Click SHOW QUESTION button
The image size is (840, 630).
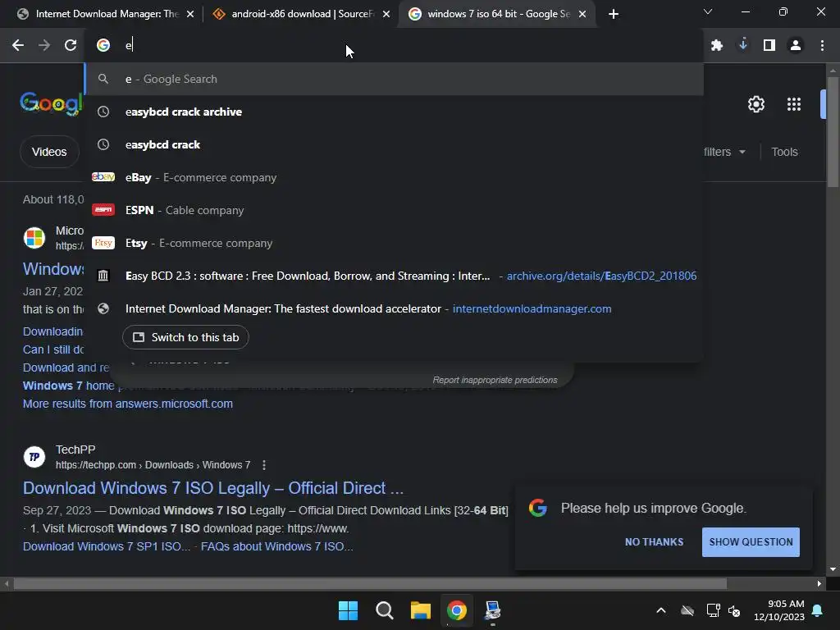[751, 542]
